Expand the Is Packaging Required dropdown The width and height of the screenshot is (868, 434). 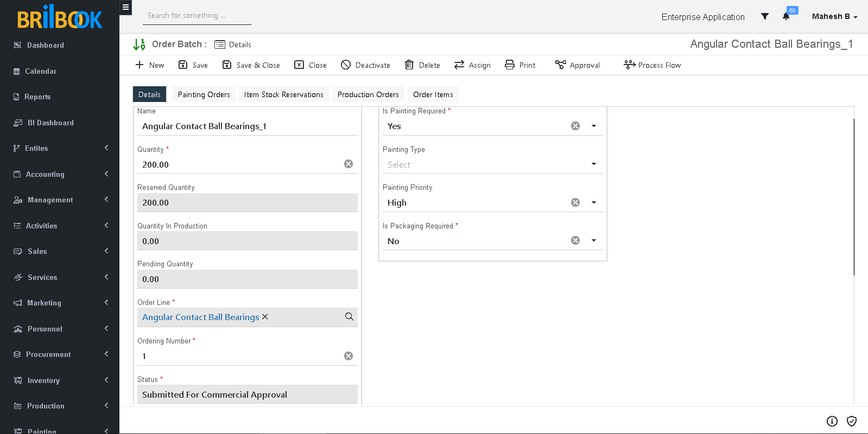tap(593, 240)
